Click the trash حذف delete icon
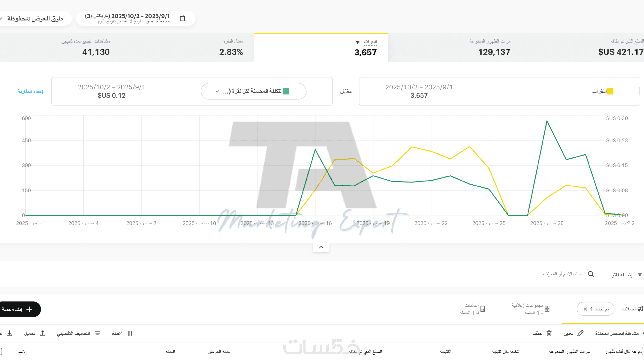The height and width of the screenshot is (362, 644). pos(549,333)
